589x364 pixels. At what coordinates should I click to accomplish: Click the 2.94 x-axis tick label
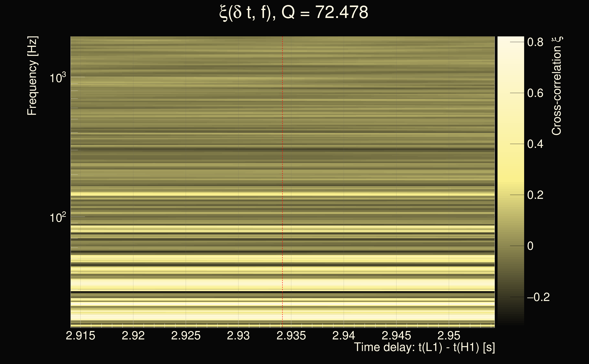pos(344,336)
